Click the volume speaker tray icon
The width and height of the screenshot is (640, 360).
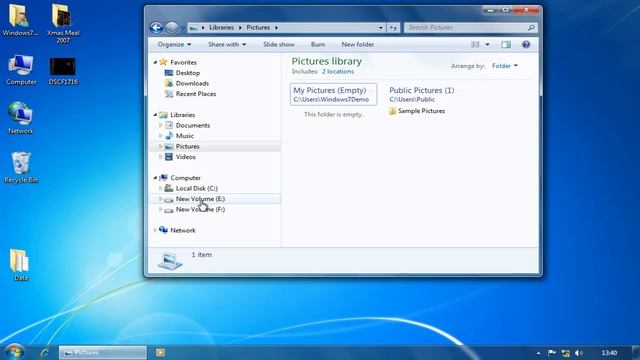click(579, 353)
